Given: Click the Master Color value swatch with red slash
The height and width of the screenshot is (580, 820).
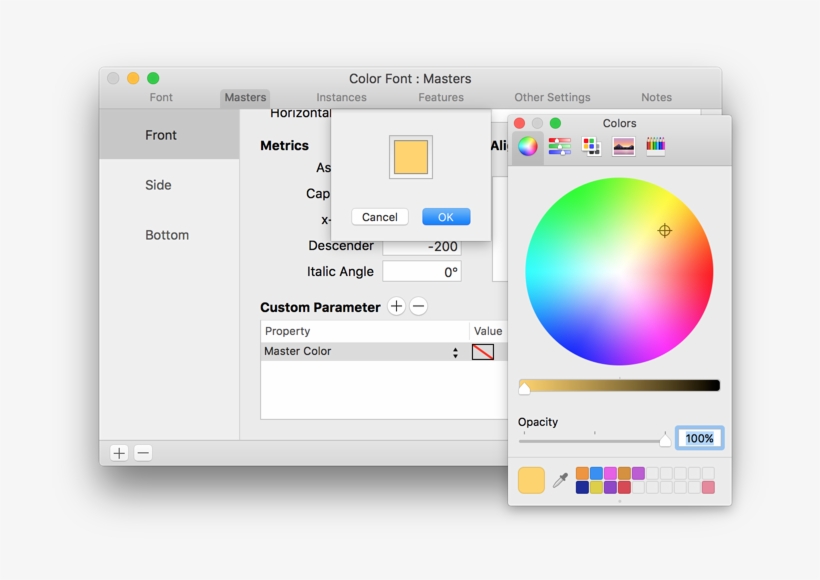Looking at the screenshot, I should click(x=483, y=352).
